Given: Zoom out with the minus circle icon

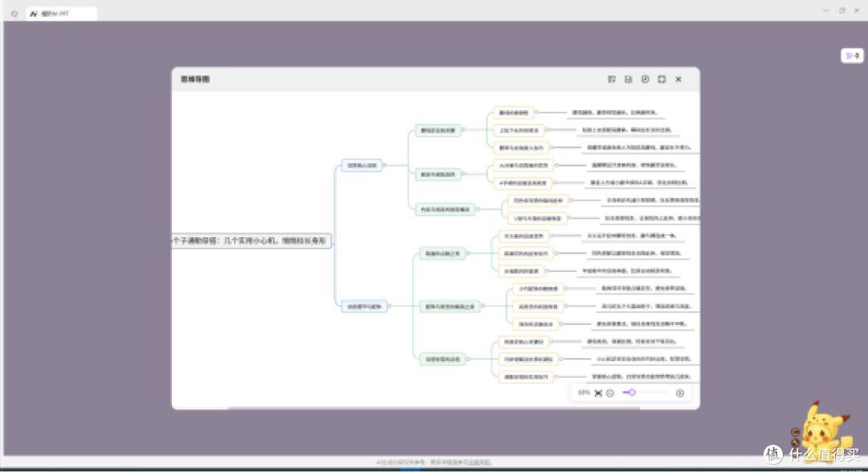Looking at the screenshot, I should coord(610,393).
